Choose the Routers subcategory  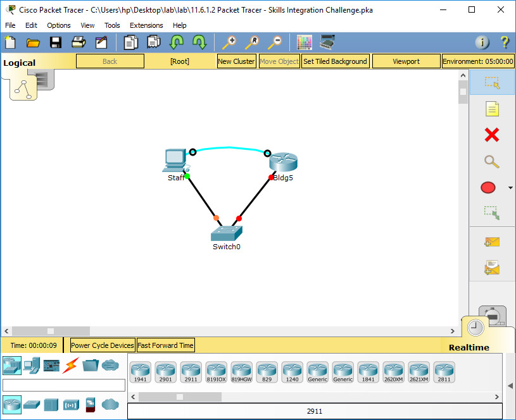12,405
